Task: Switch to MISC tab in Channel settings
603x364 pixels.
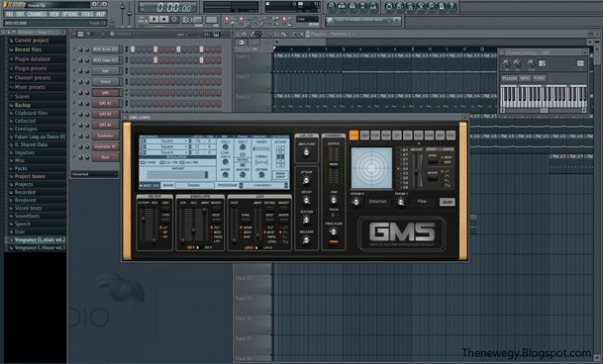Action: (x=525, y=78)
